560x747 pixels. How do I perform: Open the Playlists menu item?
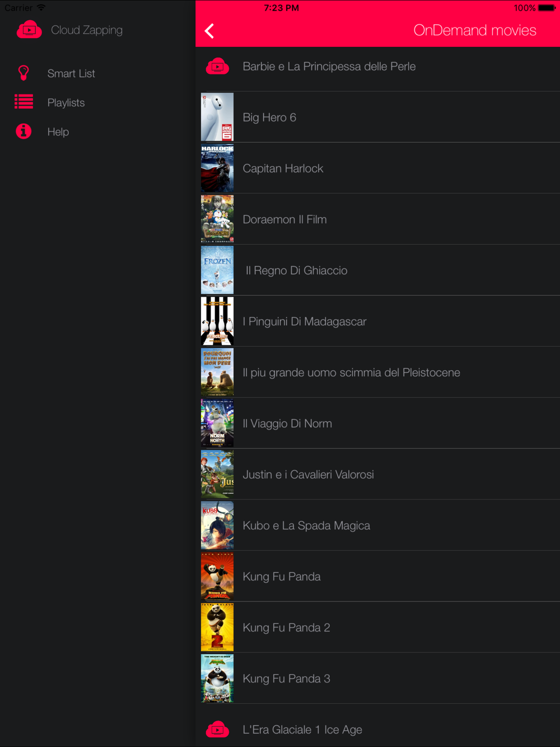coord(66,102)
